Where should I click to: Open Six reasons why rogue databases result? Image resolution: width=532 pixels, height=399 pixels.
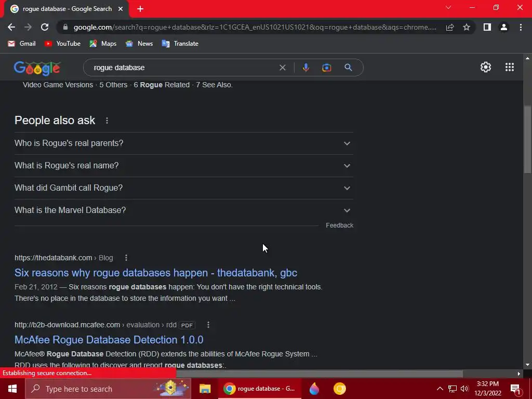tap(156, 273)
